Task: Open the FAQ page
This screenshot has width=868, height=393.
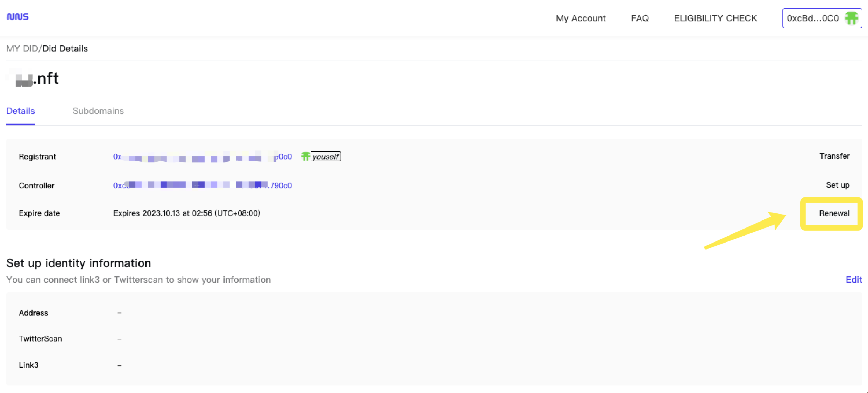Action: click(x=640, y=18)
